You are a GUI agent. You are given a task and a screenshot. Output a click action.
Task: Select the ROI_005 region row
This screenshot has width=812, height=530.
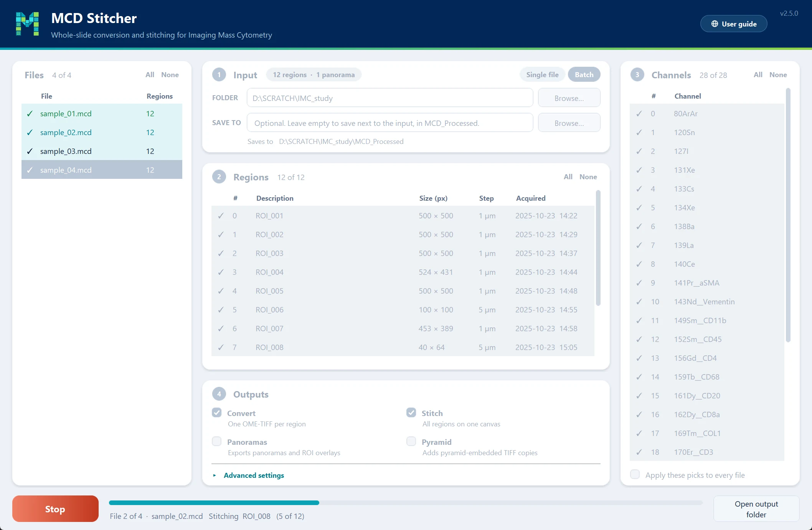tap(403, 291)
